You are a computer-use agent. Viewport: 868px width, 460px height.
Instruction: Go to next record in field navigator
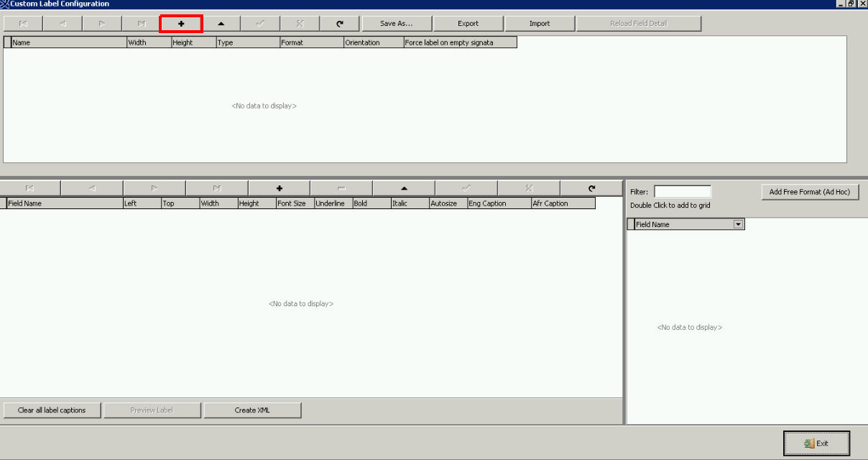(154, 188)
